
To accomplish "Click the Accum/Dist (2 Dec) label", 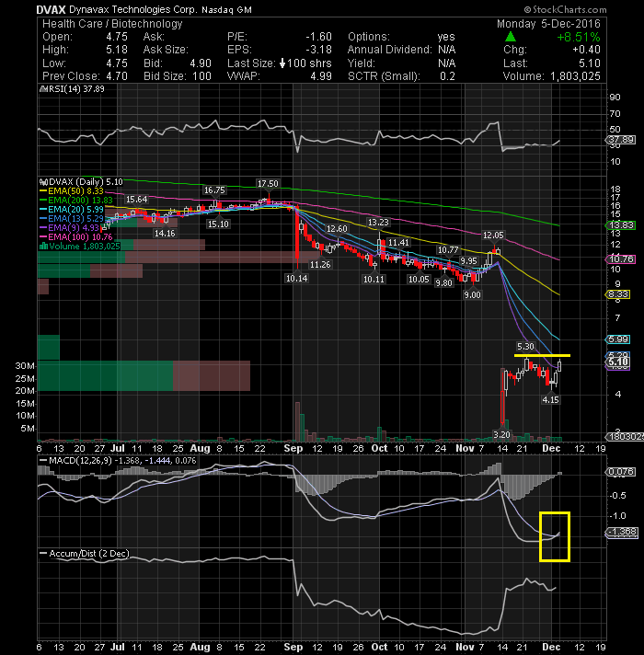I will [89, 554].
